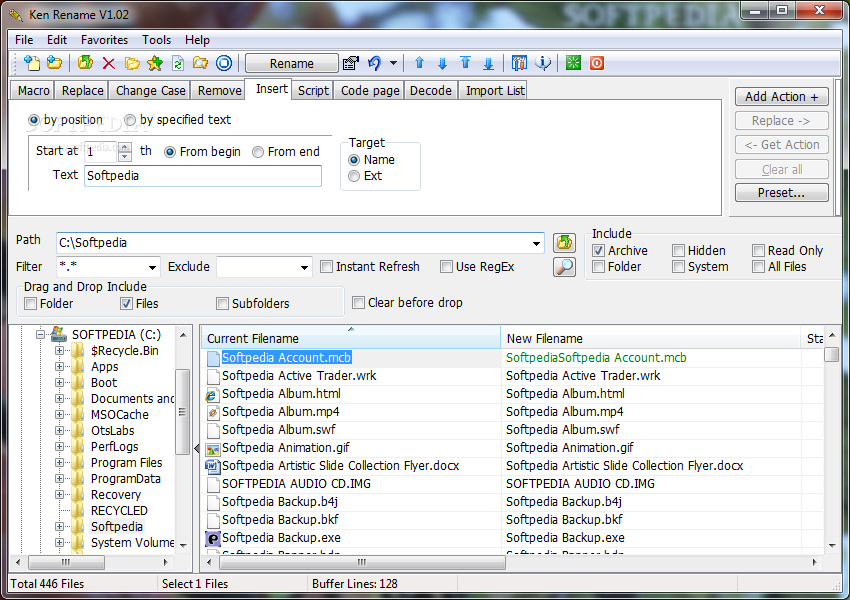Select the Ext target radio button
850x600 pixels.
click(x=354, y=176)
